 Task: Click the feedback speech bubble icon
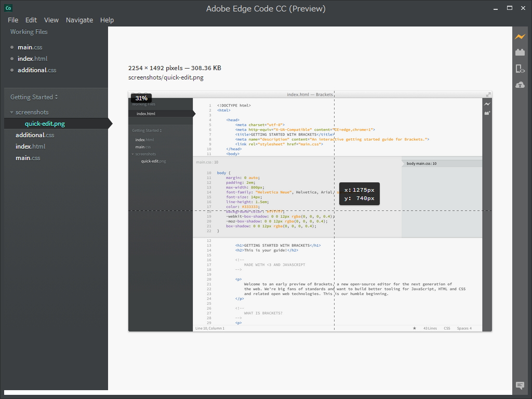click(x=520, y=385)
